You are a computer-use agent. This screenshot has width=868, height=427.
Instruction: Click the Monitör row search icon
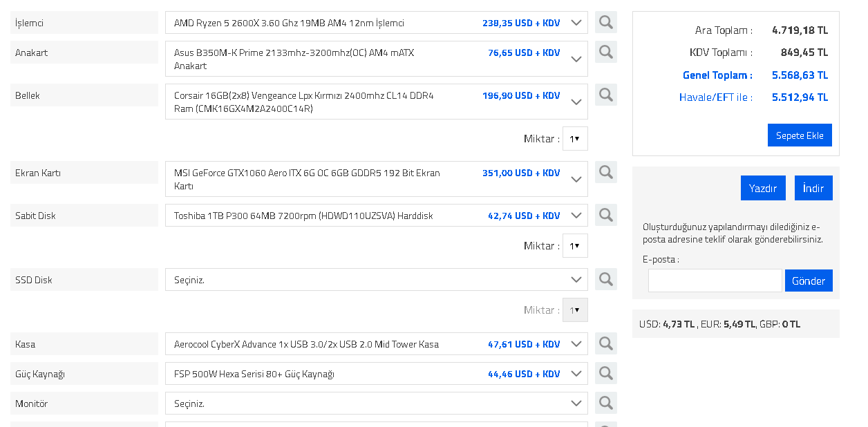click(x=605, y=403)
